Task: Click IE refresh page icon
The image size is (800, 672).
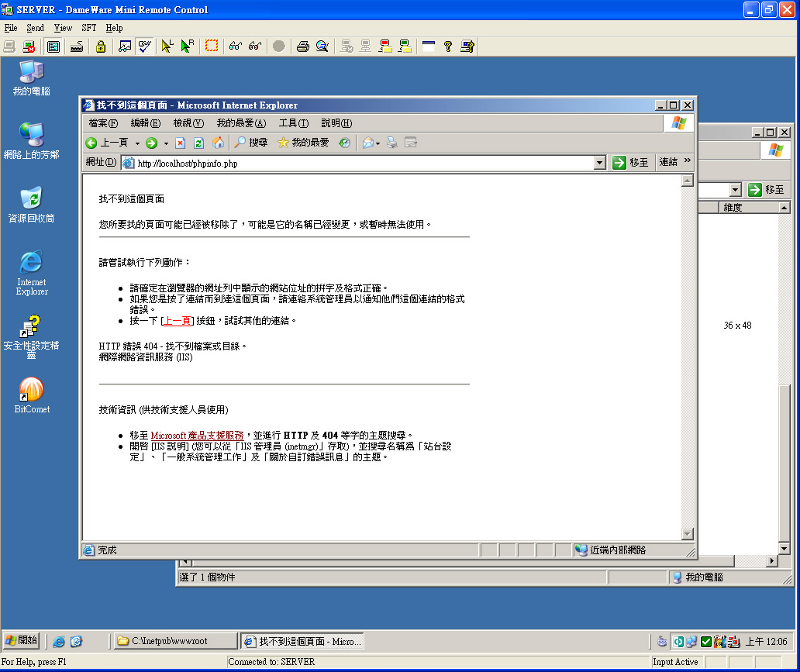Action: (199, 143)
